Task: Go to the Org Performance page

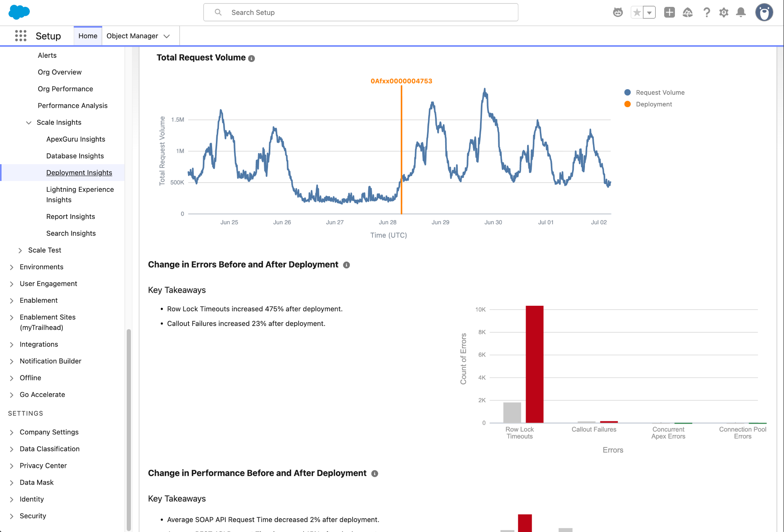Action: tap(65, 89)
